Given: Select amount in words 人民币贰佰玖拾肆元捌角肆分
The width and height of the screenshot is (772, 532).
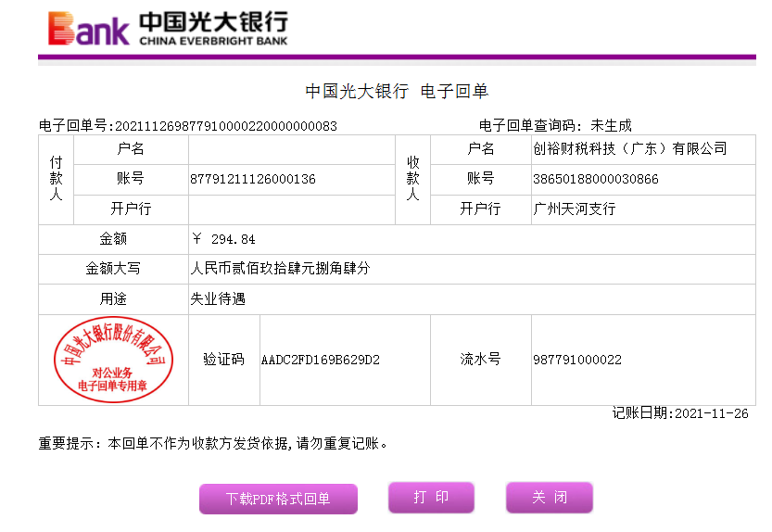Looking at the screenshot, I should (280, 269).
